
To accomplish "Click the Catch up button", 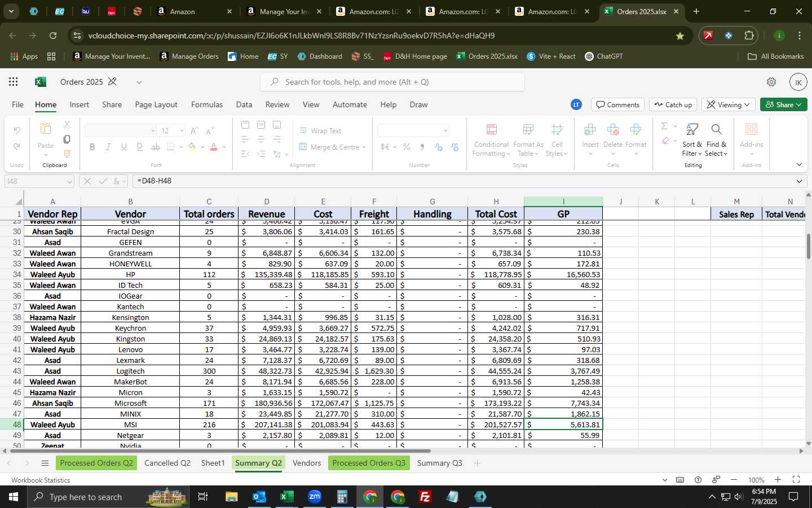I will (673, 104).
